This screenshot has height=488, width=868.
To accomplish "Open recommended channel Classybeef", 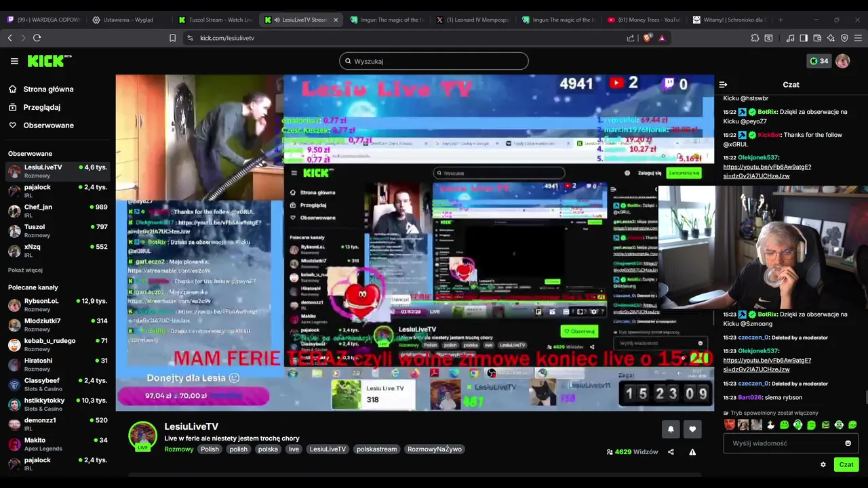I will click(58, 384).
